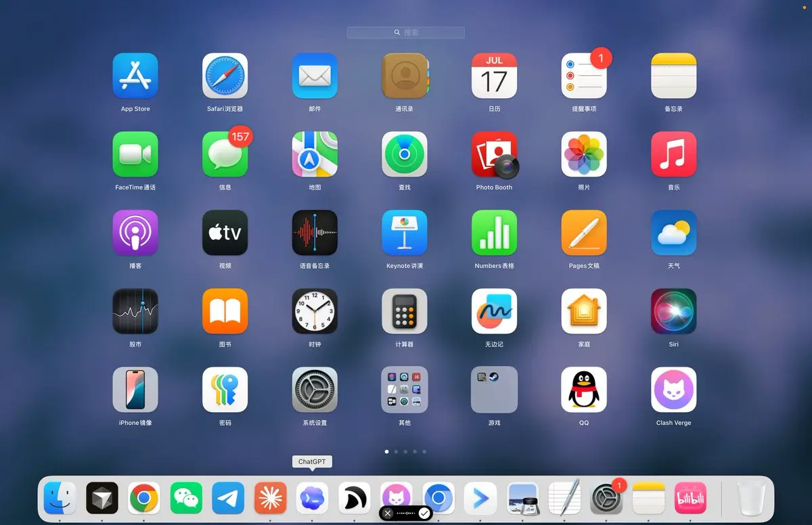This screenshot has height=525, width=812.
Task: Open WeChat in the Dock
Action: pos(186,499)
